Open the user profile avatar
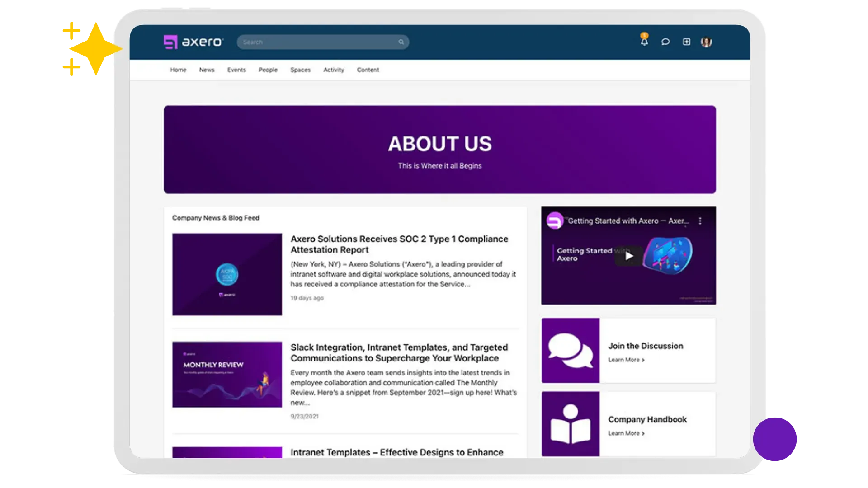The height and width of the screenshot is (488, 868). [706, 42]
